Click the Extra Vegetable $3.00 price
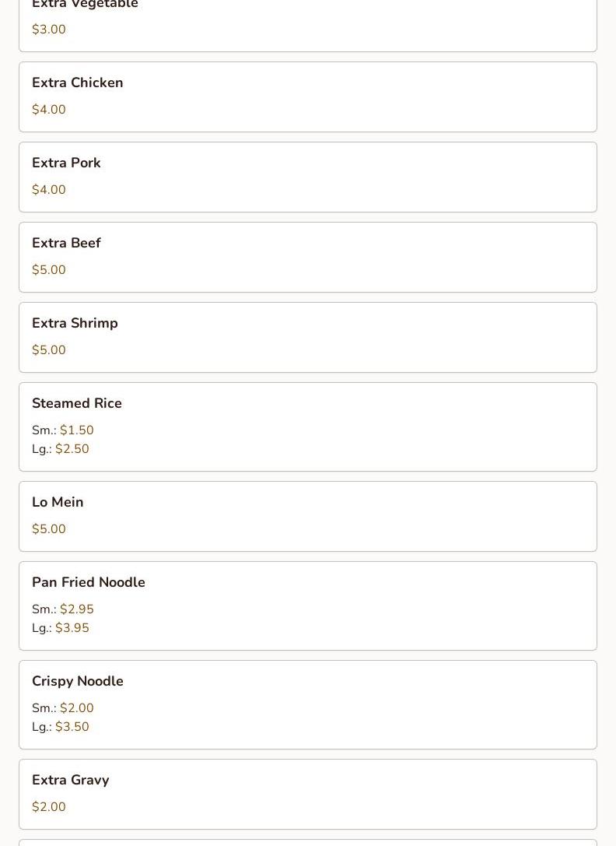The image size is (616, 846). 48,30
